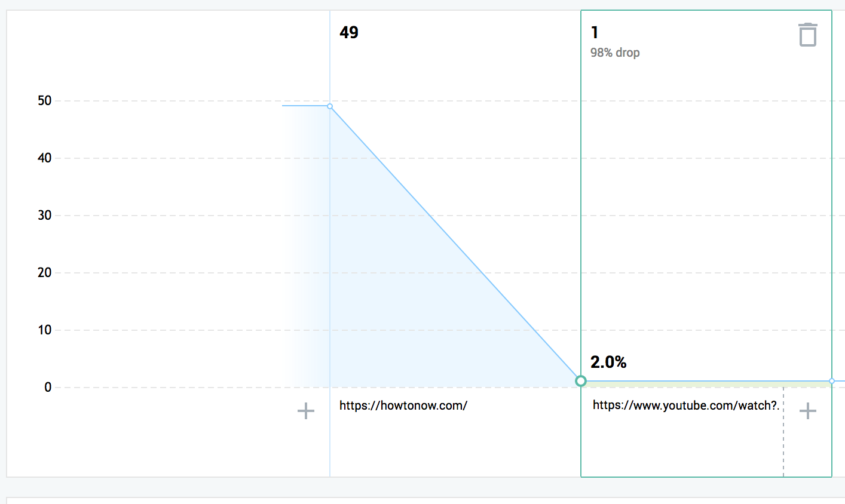Click the 30 label on the y-axis
845x504 pixels.
pos(45,215)
